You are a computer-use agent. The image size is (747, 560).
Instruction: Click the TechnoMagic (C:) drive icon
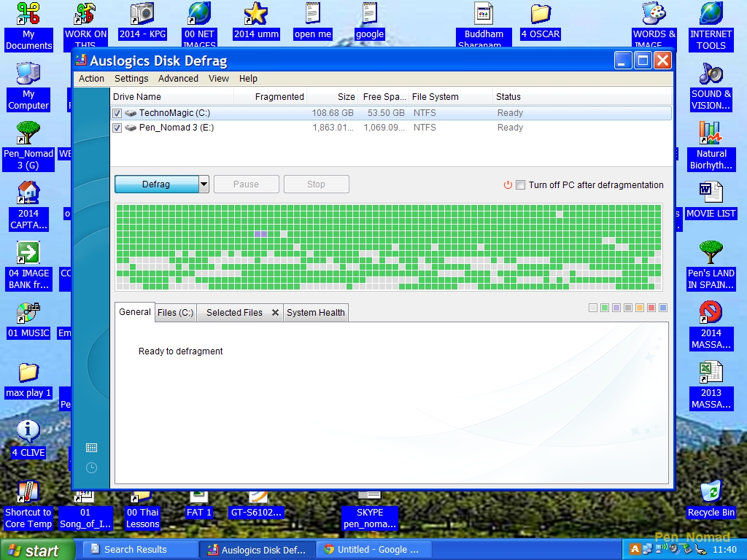pyautogui.click(x=131, y=113)
